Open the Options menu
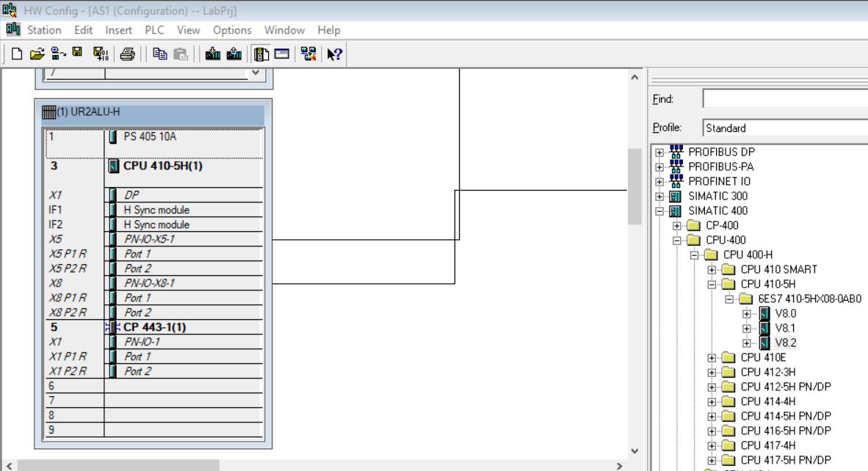This screenshot has height=471, width=868. point(232,30)
